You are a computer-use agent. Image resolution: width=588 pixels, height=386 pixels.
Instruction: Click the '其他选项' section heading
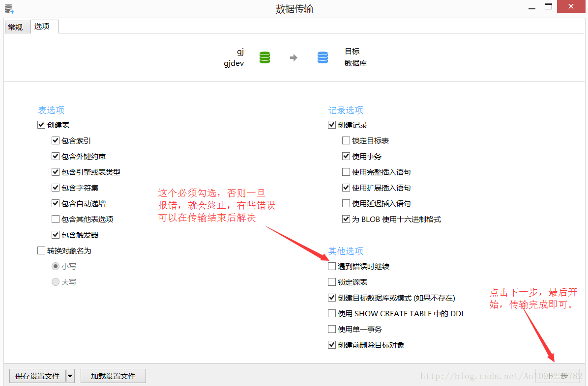click(x=346, y=251)
